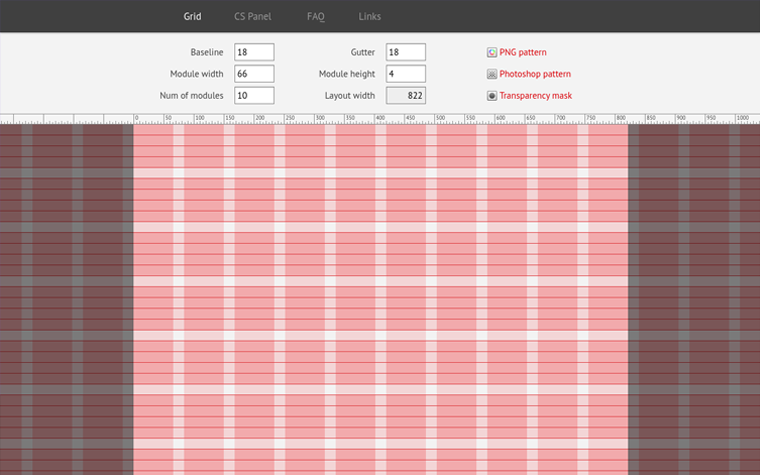Download the Photoshop pattern link

pyautogui.click(x=535, y=74)
